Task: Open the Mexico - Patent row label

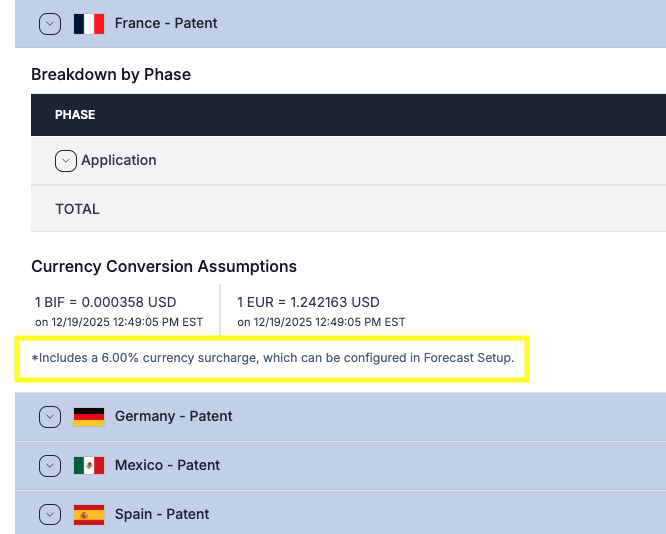Action: coord(167,465)
